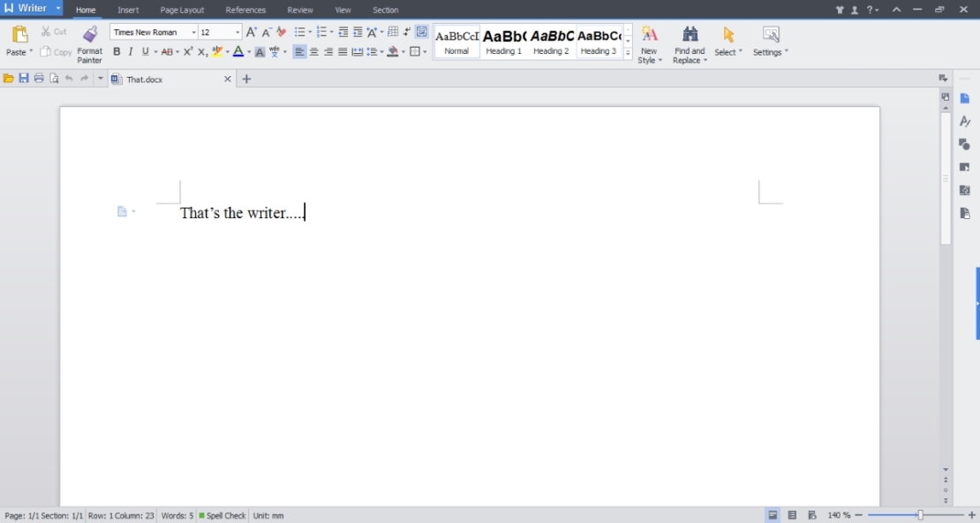Click the increase font size icon
Image resolution: width=980 pixels, height=523 pixels.
[x=251, y=31]
